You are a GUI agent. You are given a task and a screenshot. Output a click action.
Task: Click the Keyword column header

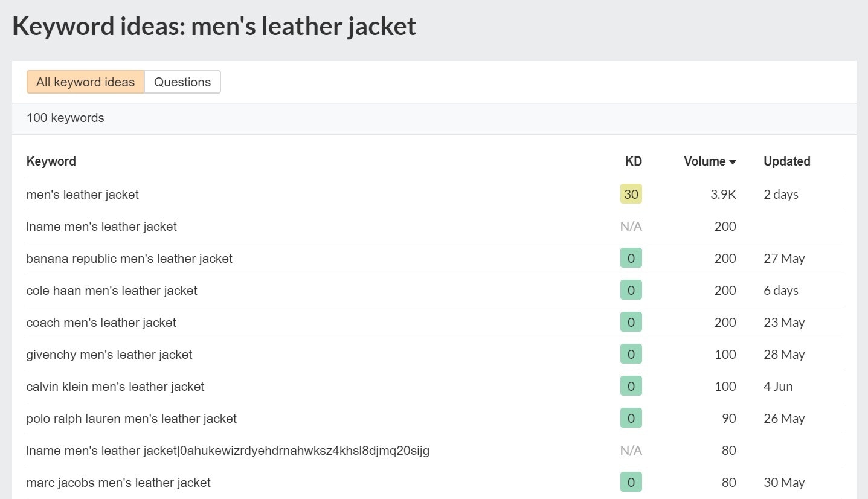(x=51, y=161)
